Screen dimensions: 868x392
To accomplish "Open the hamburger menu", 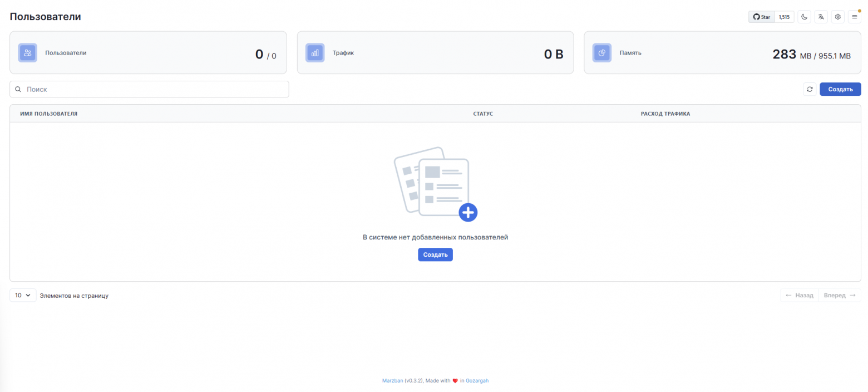I will pos(854,17).
